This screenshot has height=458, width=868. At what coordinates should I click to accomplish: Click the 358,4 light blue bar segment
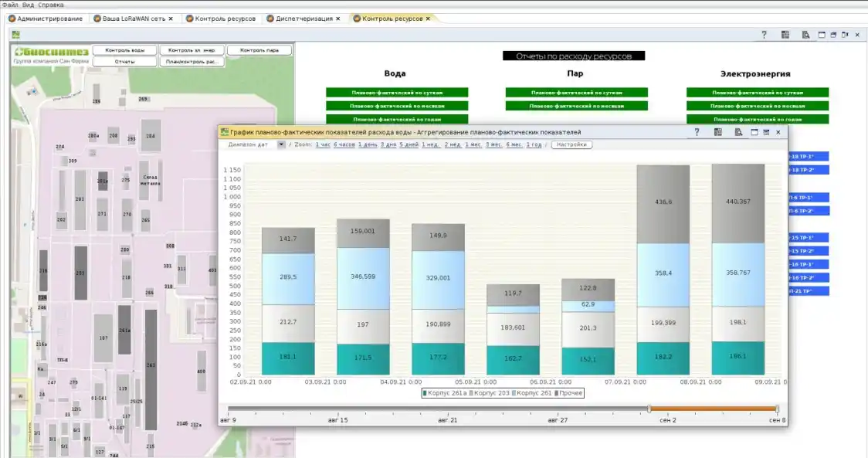tap(663, 274)
